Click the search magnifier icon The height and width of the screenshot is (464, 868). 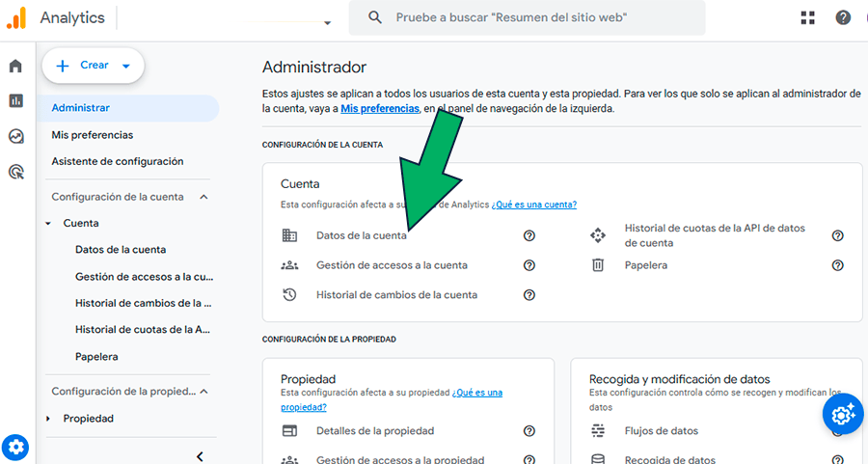[375, 17]
